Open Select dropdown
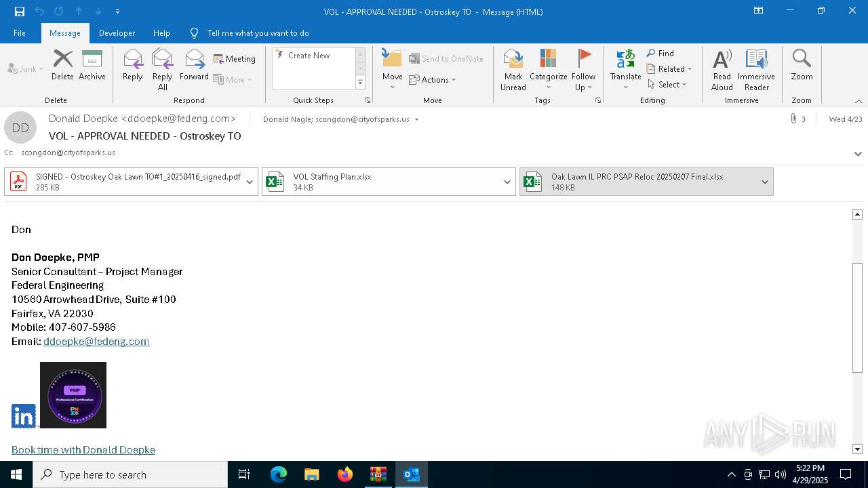Image resolution: width=868 pixels, height=488 pixels. [x=668, y=85]
